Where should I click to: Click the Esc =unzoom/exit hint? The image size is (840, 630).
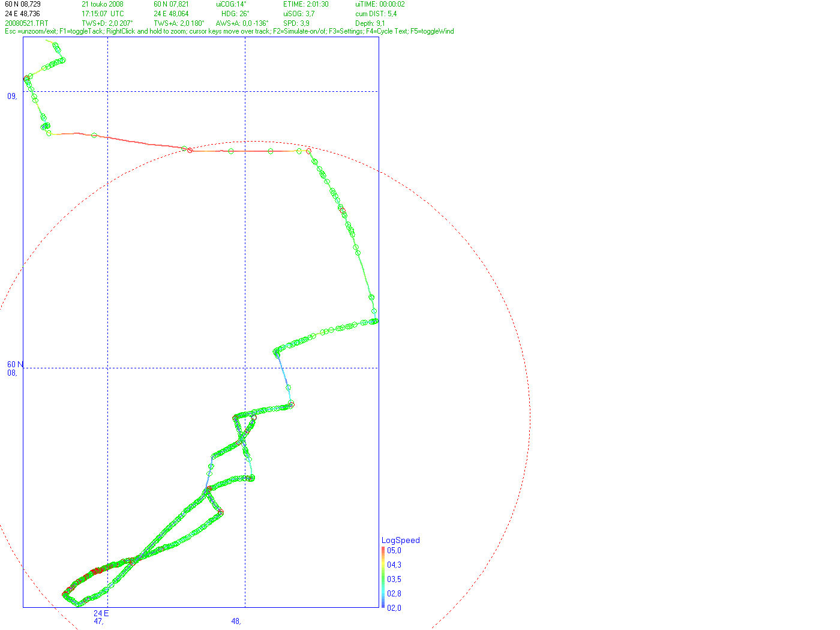click(31, 31)
